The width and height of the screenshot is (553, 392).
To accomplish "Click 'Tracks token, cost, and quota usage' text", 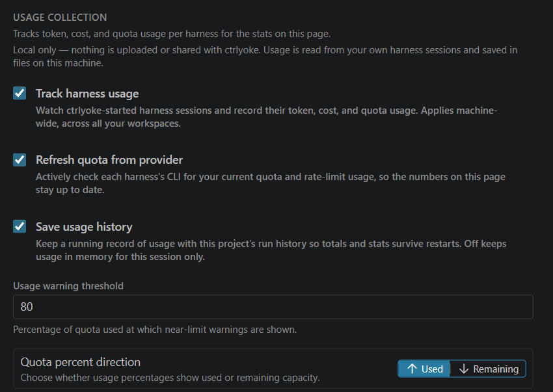I will click(x=172, y=34).
